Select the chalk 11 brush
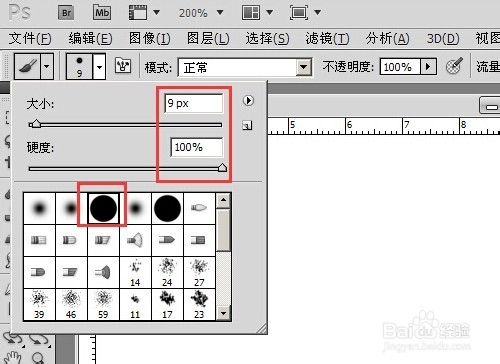The image size is (500, 364). click(x=135, y=304)
